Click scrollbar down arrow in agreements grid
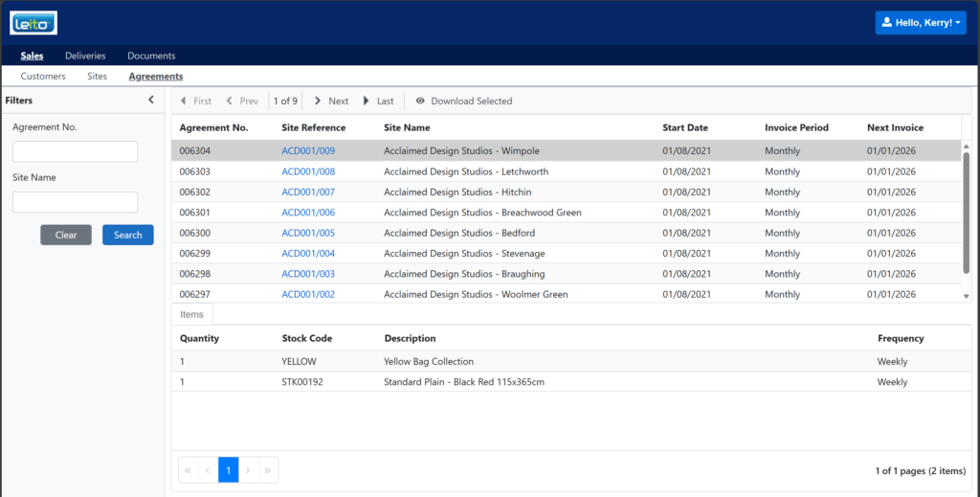 tap(966, 297)
